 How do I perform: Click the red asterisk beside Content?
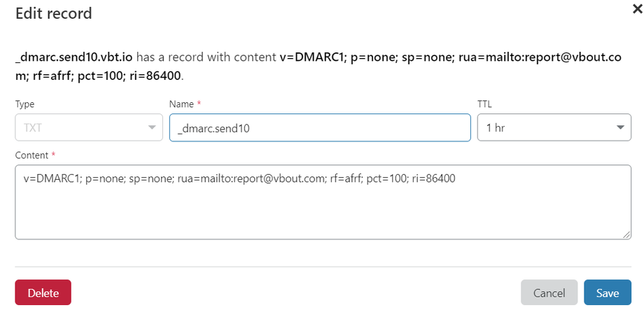[52, 155]
